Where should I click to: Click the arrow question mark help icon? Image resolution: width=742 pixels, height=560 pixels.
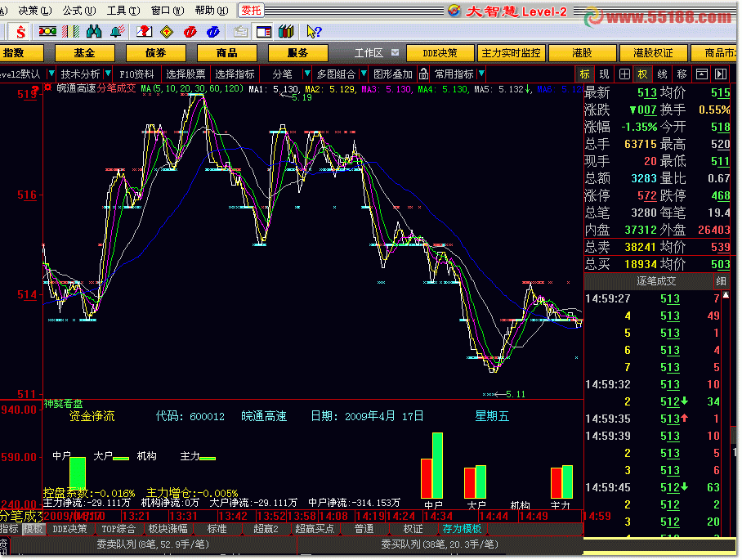[x=314, y=32]
